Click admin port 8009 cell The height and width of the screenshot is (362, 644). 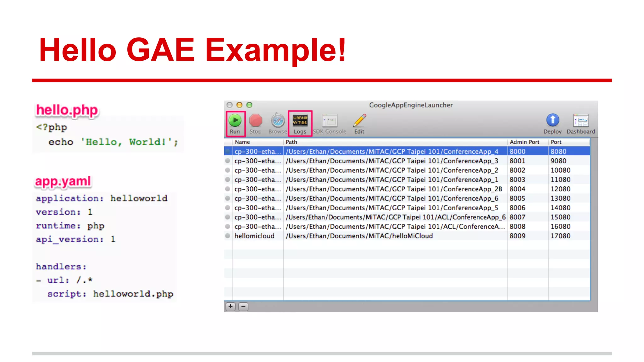coord(518,236)
